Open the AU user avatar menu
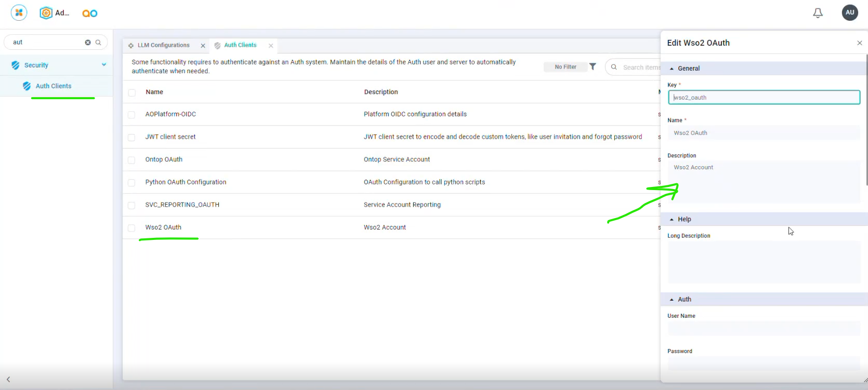 click(x=850, y=12)
